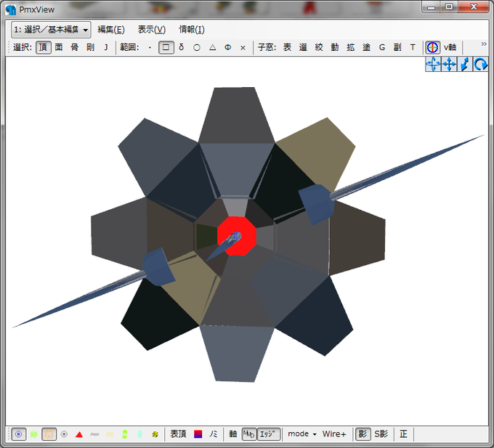
Task: Maximize the PmxView window
Action: [449, 7]
